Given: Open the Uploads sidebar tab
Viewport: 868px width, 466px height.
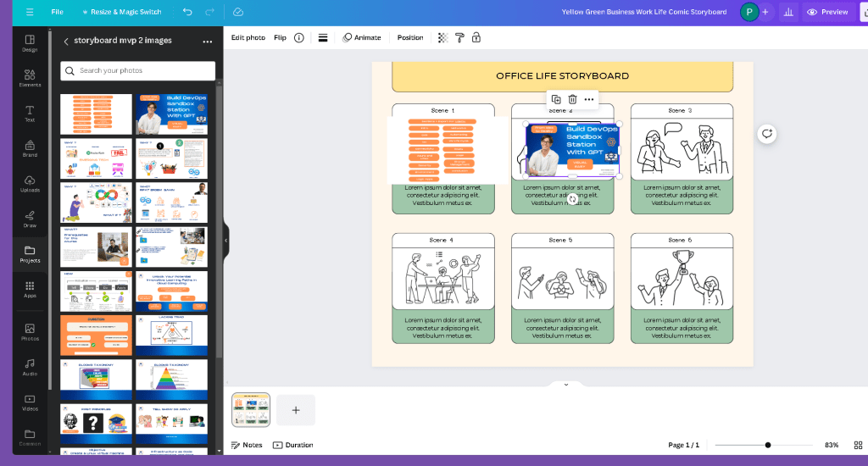Looking at the screenshot, I should 30,184.
